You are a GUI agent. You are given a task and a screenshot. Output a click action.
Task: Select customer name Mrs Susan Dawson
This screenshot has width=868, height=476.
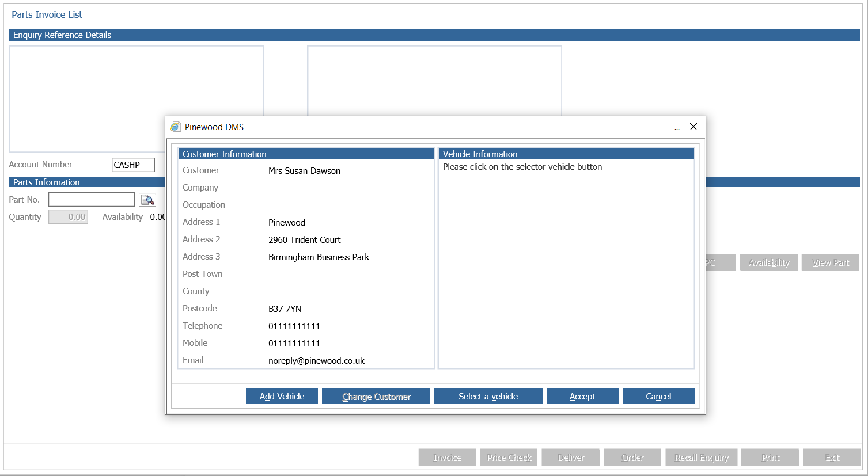pyautogui.click(x=304, y=171)
